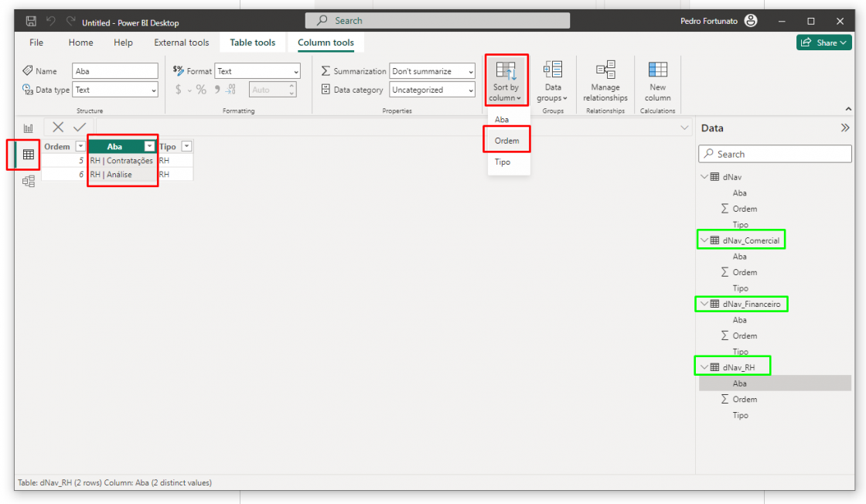Screen dimensions: 866x504
Task: Open the Data type dropdown
Action: pos(115,90)
